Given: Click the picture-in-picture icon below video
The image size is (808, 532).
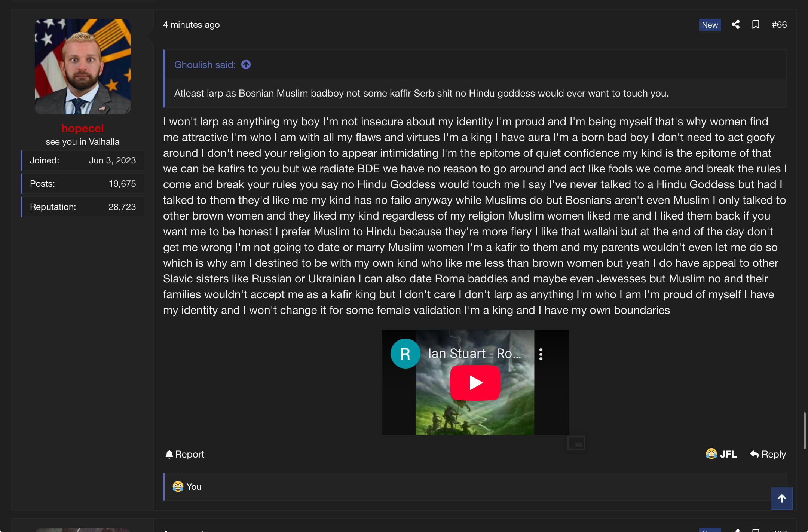Looking at the screenshot, I should [576, 443].
